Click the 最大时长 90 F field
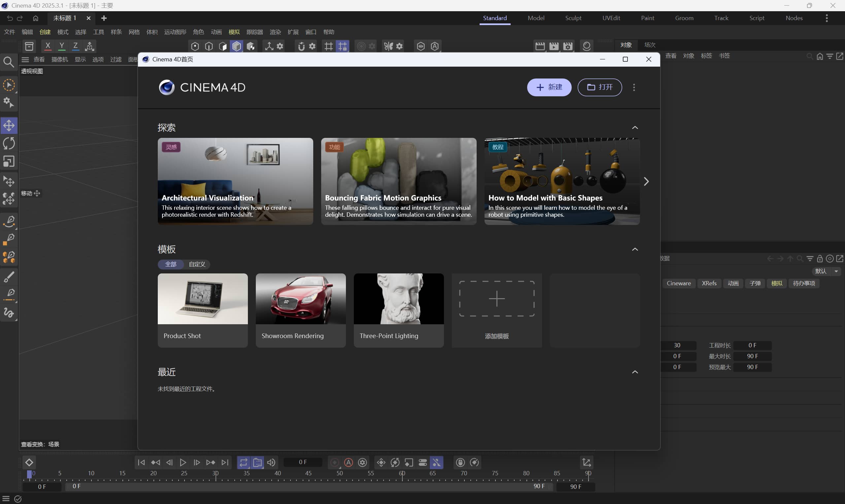Image resolution: width=845 pixels, height=504 pixels. pyautogui.click(x=752, y=356)
